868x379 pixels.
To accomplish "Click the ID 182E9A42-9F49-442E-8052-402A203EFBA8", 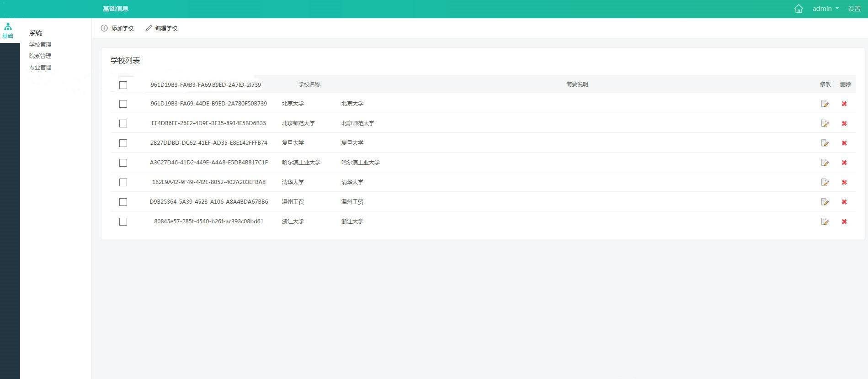I will pyautogui.click(x=209, y=182).
